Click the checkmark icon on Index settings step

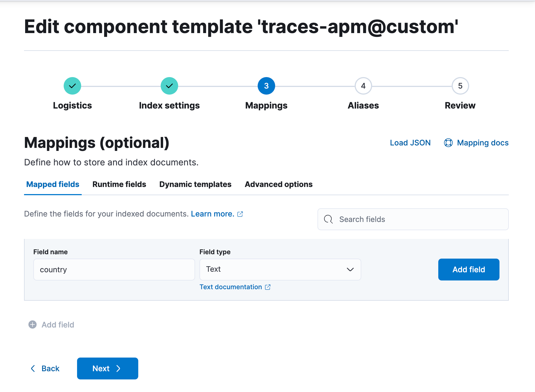coord(169,86)
